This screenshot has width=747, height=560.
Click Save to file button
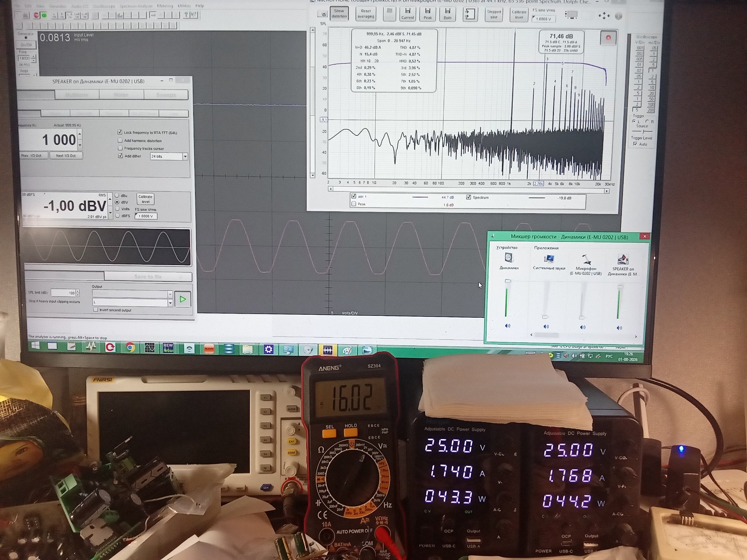coord(148,277)
